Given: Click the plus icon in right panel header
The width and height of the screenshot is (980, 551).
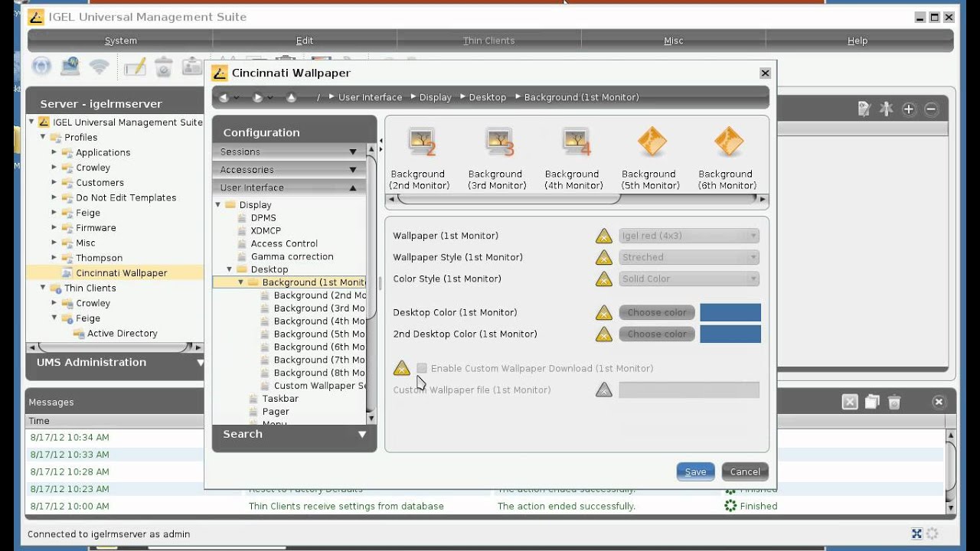Looking at the screenshot, I should [909, 109].
